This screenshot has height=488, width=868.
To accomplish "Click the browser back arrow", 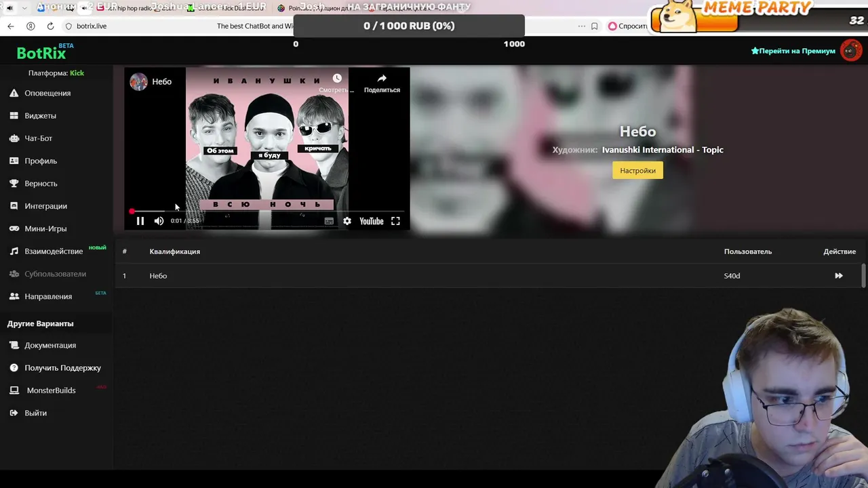I will (x=10, y=26).
